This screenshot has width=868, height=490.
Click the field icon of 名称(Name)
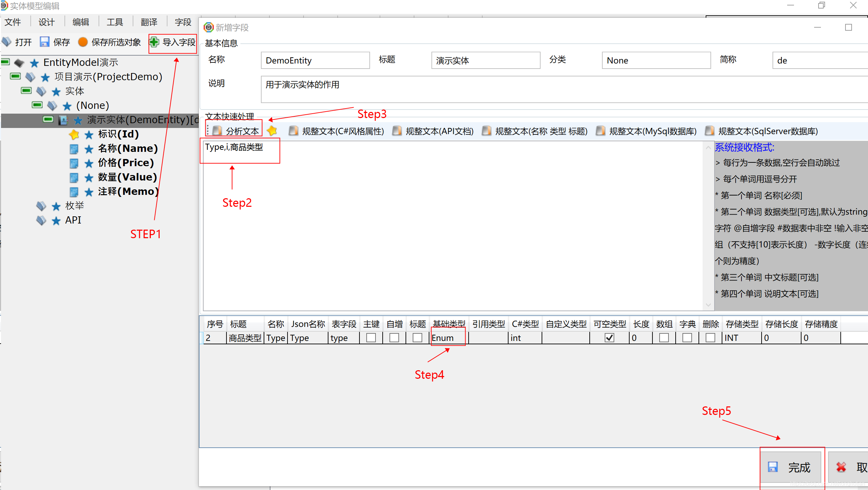tap(74, 149)
